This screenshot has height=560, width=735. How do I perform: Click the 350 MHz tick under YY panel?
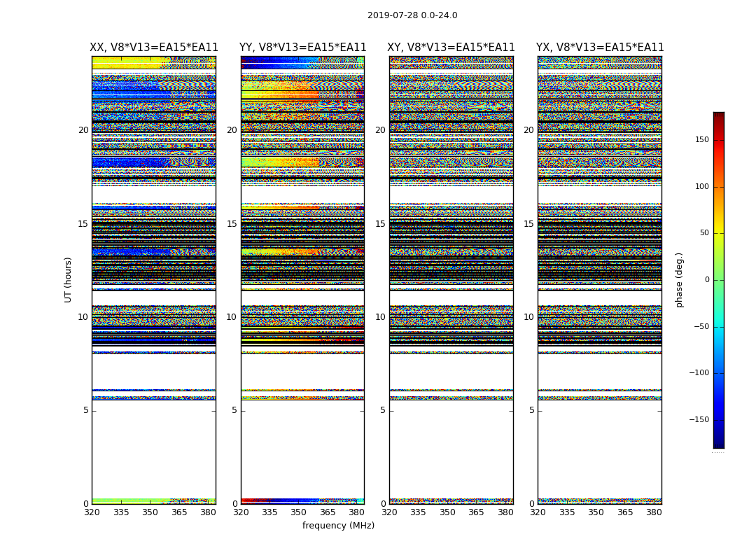[298, 512]
